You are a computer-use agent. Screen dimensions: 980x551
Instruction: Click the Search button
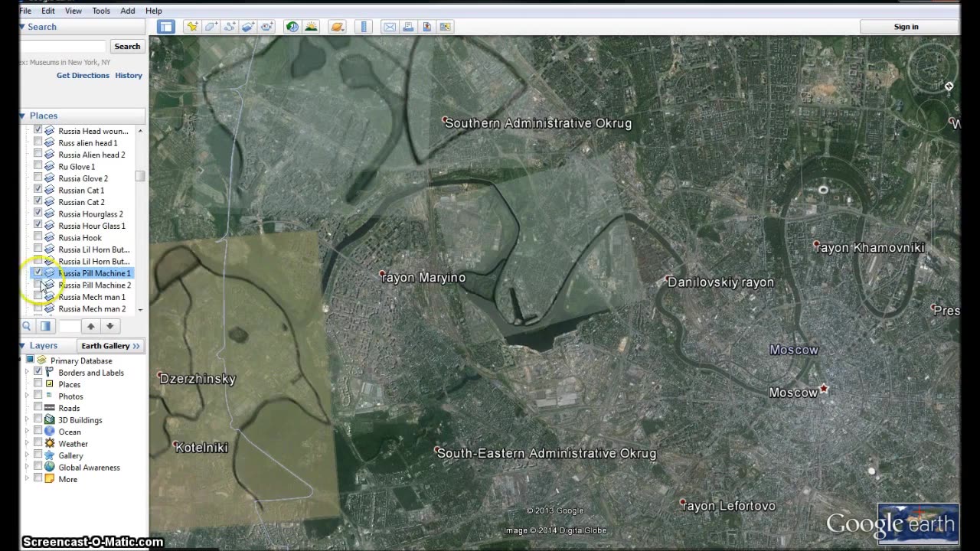[x=127, y=47]
